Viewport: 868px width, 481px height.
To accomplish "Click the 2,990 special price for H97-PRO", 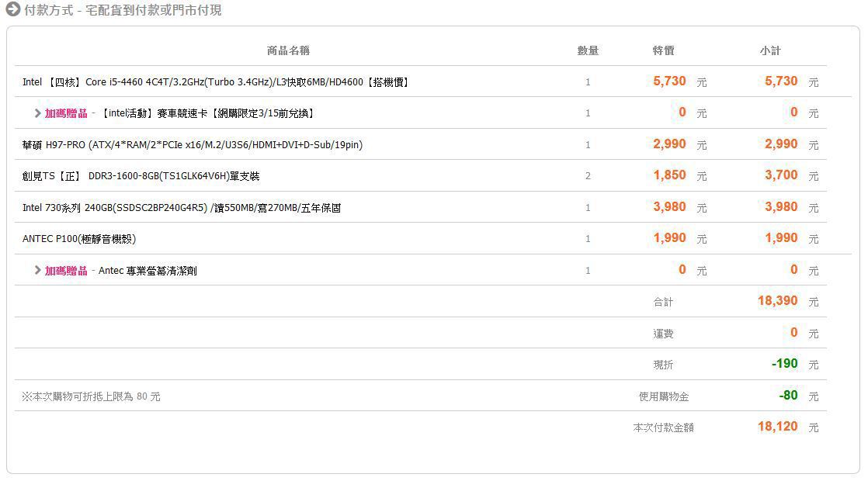I will (x=669, y=144).
